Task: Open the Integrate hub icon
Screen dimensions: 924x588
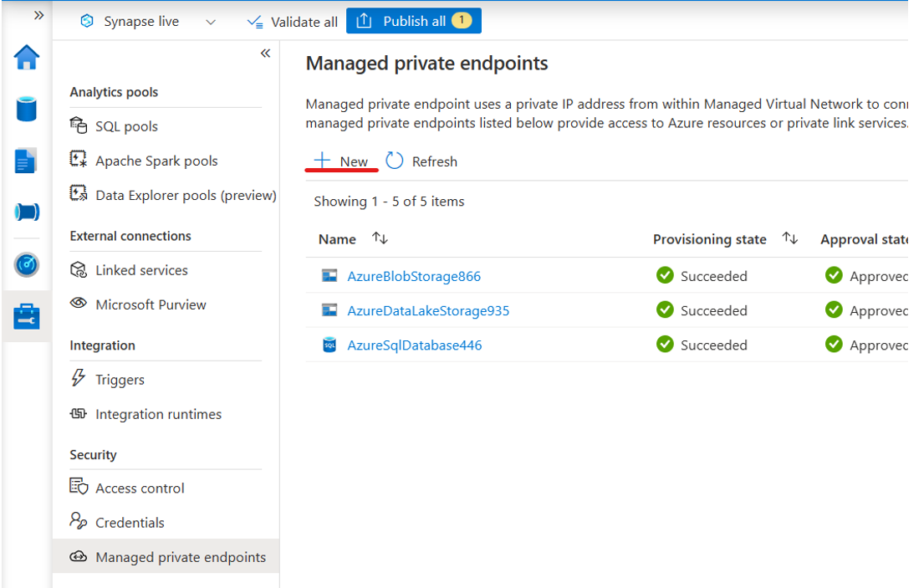Action: coord(26,212)
